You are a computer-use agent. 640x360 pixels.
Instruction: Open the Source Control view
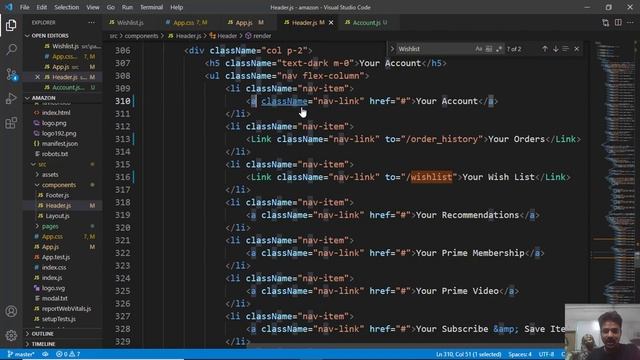click(x=11, y=74)
